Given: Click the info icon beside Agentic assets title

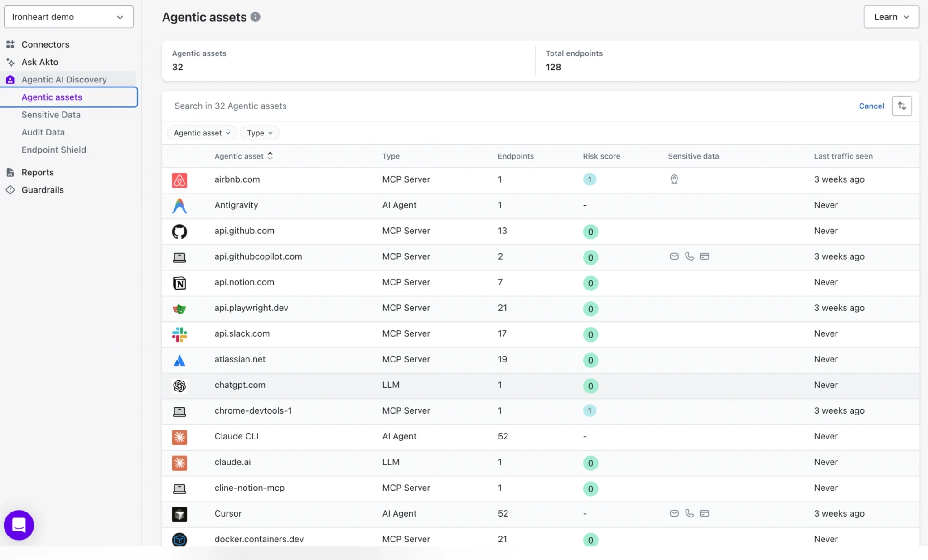Looking at the screenshot, I should [x=256, y=17].
